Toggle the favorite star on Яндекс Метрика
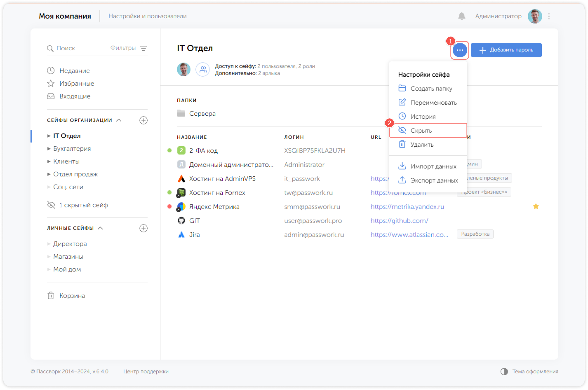Screen dimensions: 588x390 tap(536, 207)
